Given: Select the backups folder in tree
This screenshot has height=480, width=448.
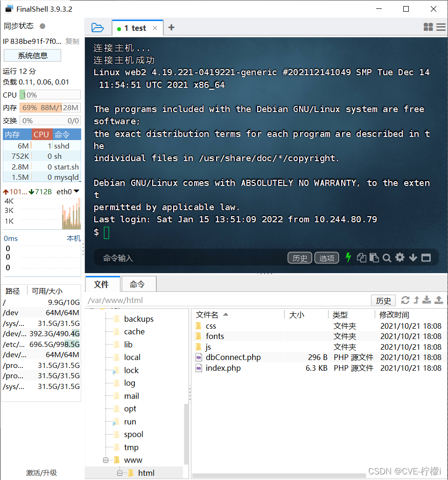Looking at the screenshot, I should [x=139, y=318].
